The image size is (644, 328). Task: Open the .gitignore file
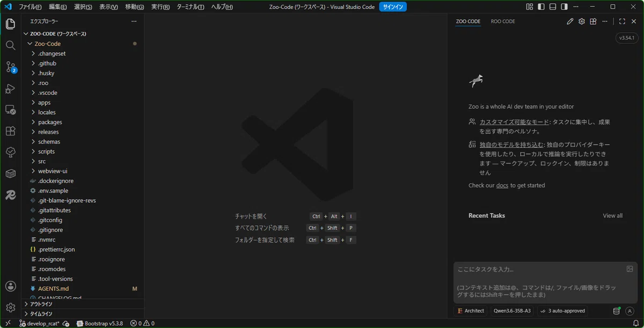pyautogui.click(x=83, y=230)
